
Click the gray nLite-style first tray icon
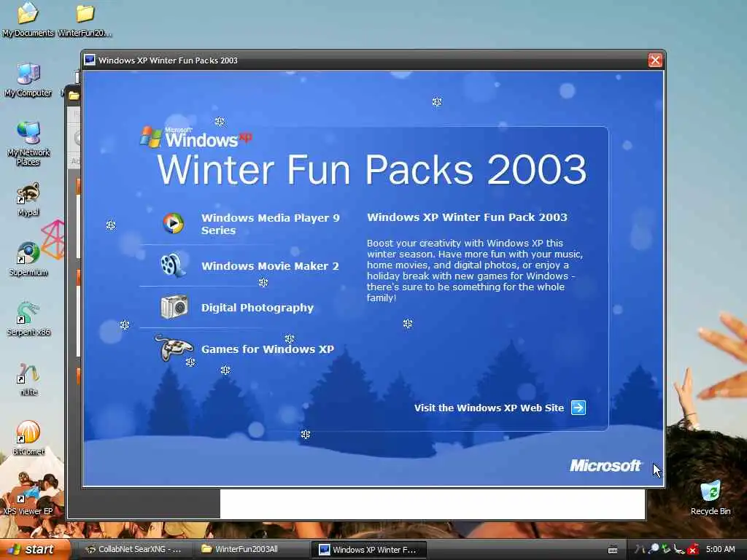coord(640,550)
